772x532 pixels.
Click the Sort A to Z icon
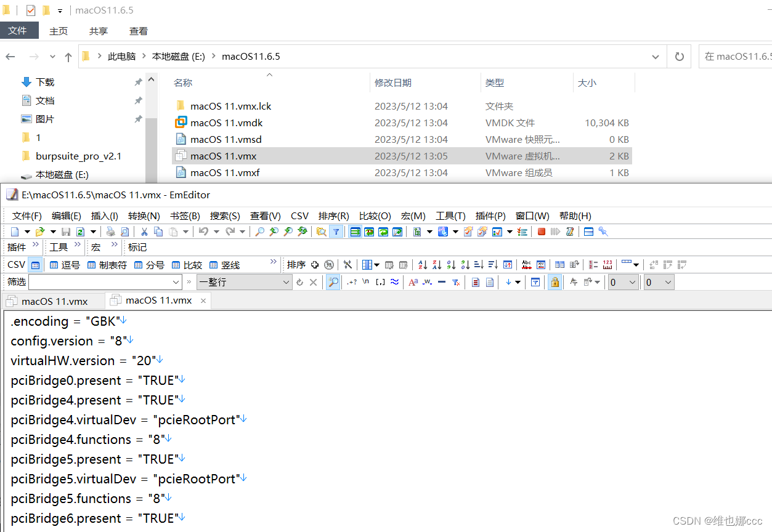tap(423, 265)
